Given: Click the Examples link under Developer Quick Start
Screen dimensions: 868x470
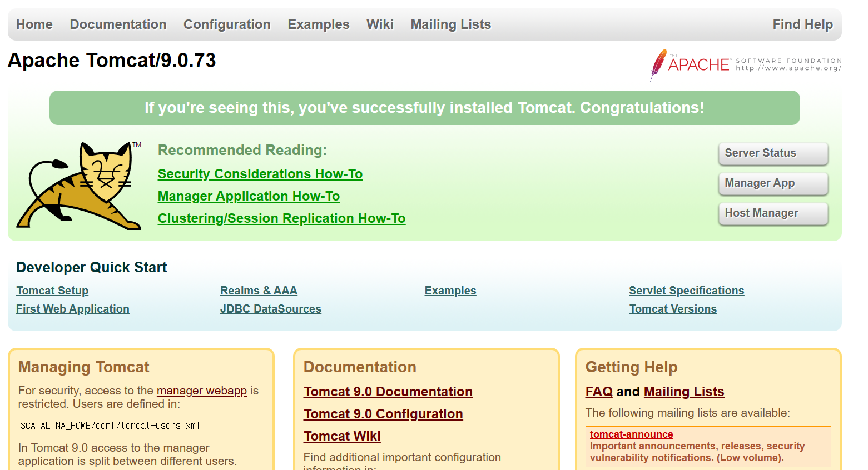Looking at the screenshot, I should click(450, 291).
